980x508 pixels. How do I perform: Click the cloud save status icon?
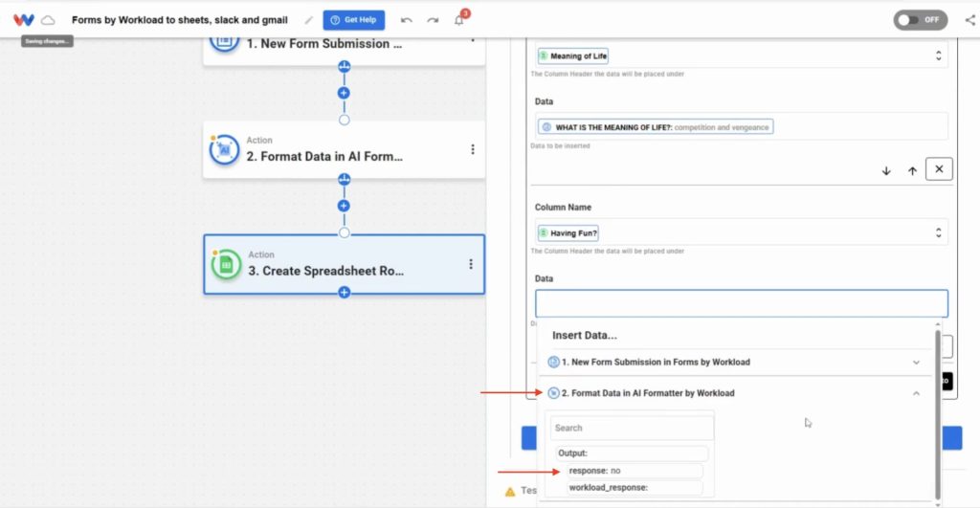tap(48, 20)
